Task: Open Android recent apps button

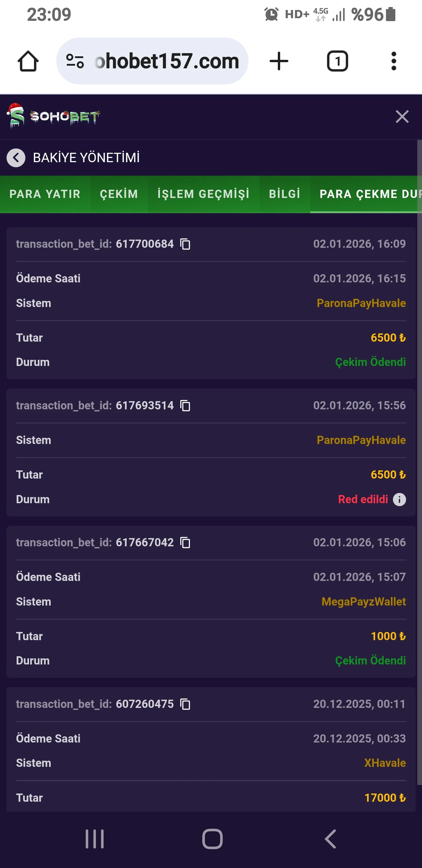Action: click(95, 839)
